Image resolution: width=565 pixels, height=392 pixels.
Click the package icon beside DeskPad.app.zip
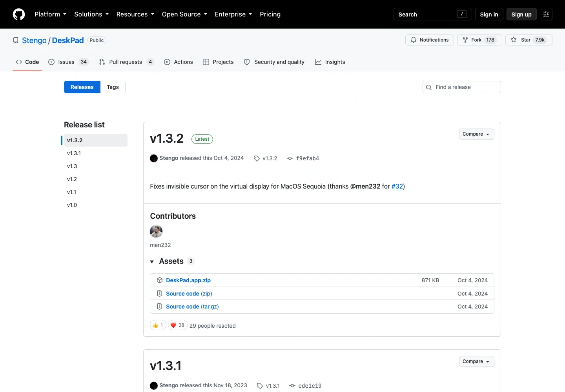[160, 280]
